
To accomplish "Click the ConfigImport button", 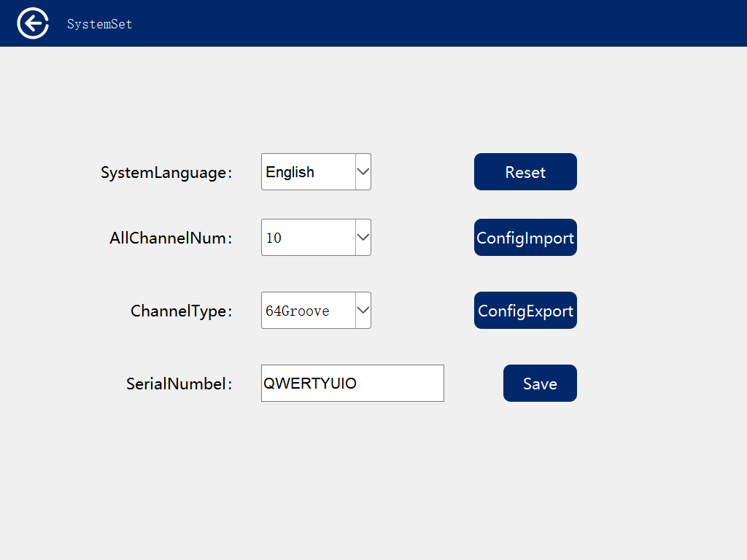I will click(x=525, y=238).
